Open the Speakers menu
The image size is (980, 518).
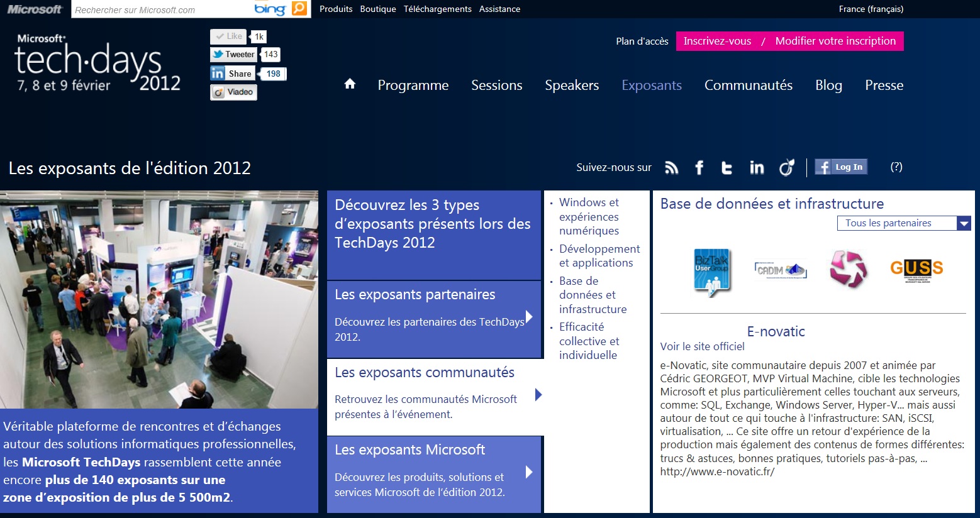coord(572,85)
